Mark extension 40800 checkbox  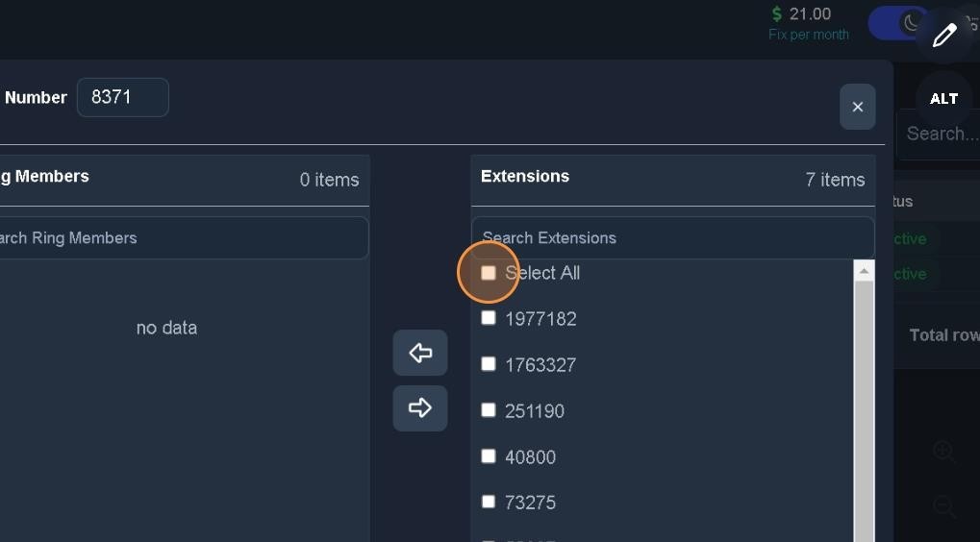point(489,456)
